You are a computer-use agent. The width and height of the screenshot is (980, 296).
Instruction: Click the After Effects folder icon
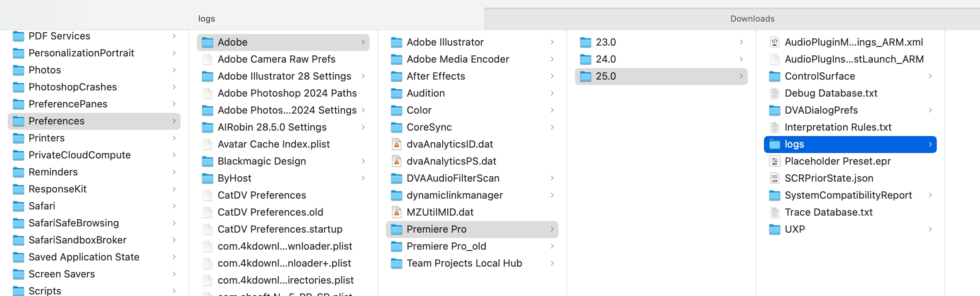pos(397,76)
